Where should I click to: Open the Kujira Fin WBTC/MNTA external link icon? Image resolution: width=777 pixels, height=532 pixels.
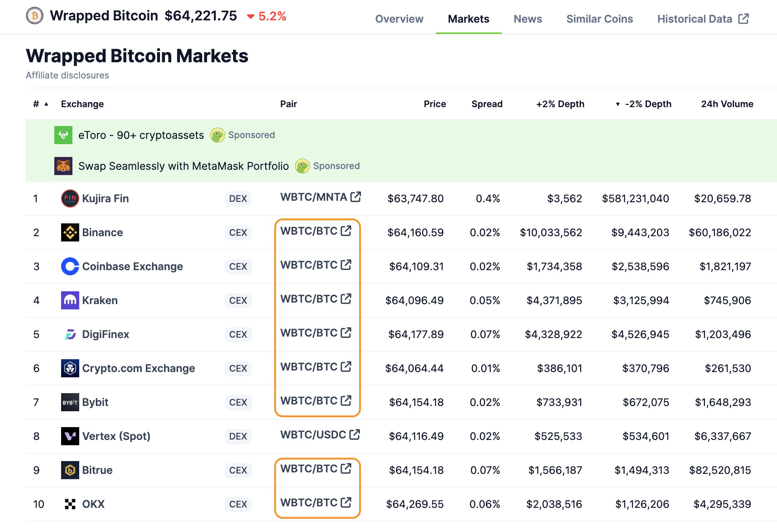tap(356, 197)
